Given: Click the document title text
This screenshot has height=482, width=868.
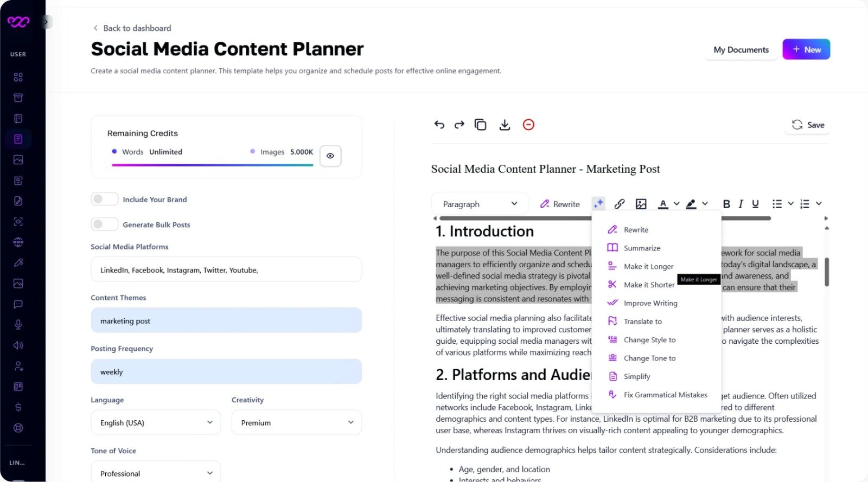Looking at the screenshot, I should click(x=545, y=169).
